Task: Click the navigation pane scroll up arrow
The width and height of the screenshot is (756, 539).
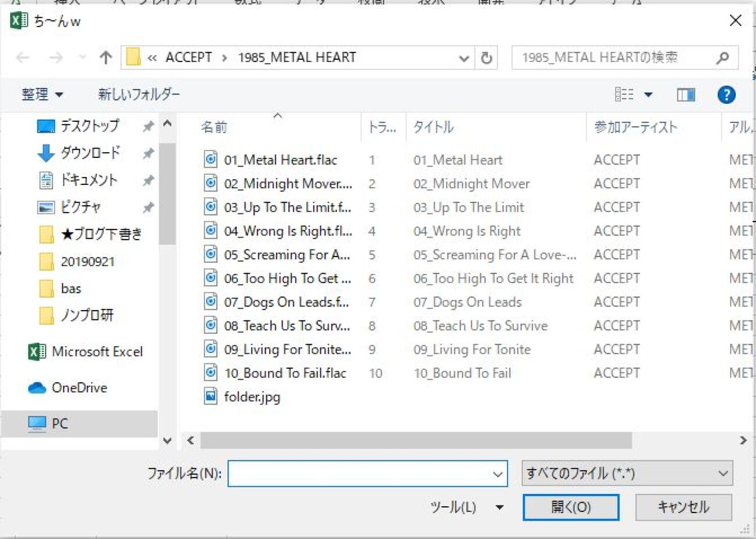Action: point(167,123)
